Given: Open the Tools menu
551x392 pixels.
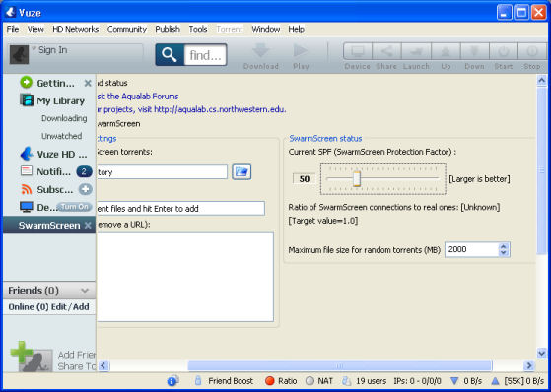Looking at the screenshot, I should click(x=198, y=30).
